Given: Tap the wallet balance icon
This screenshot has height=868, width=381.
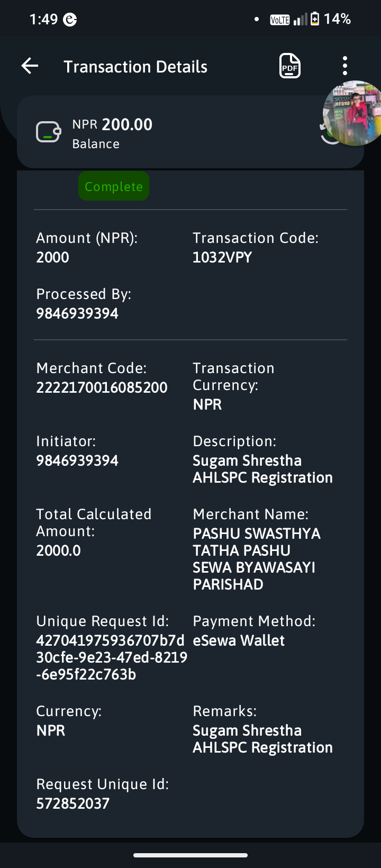Looking at the screenshot, I should tap(48, 132).
